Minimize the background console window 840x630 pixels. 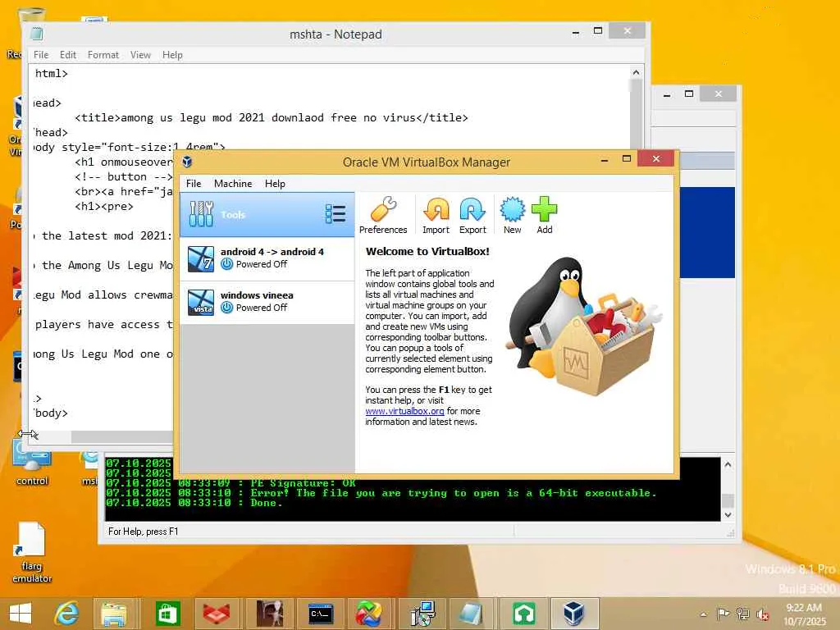tap(667, 94)
